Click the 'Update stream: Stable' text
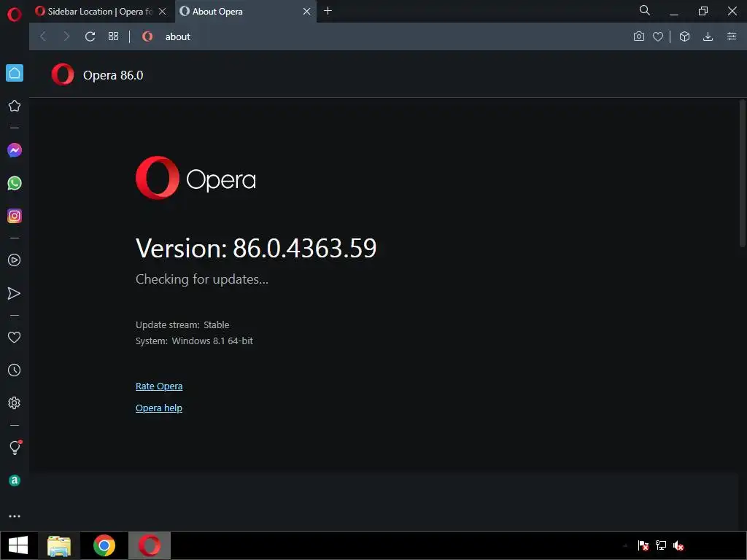This screenshot has width=747, height=560. pos(182,324)
